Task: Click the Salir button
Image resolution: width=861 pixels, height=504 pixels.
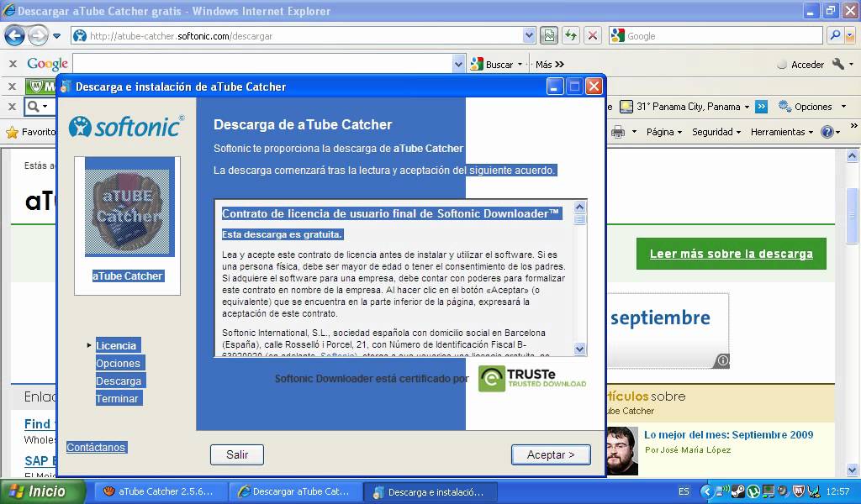Action: [x=237, y=454]
